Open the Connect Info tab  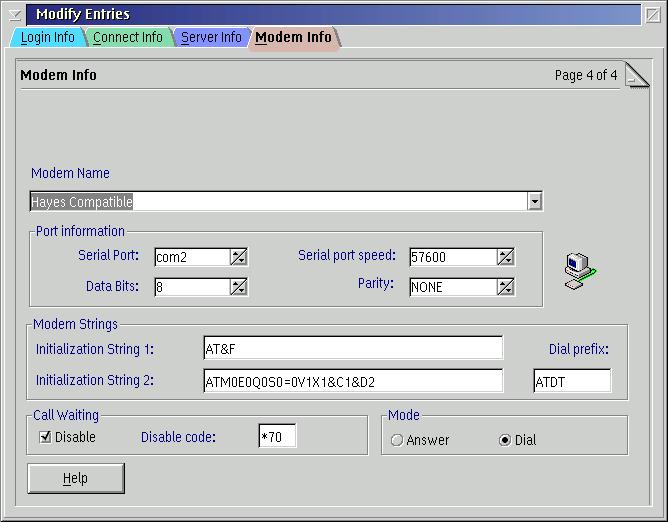(128, 37)
